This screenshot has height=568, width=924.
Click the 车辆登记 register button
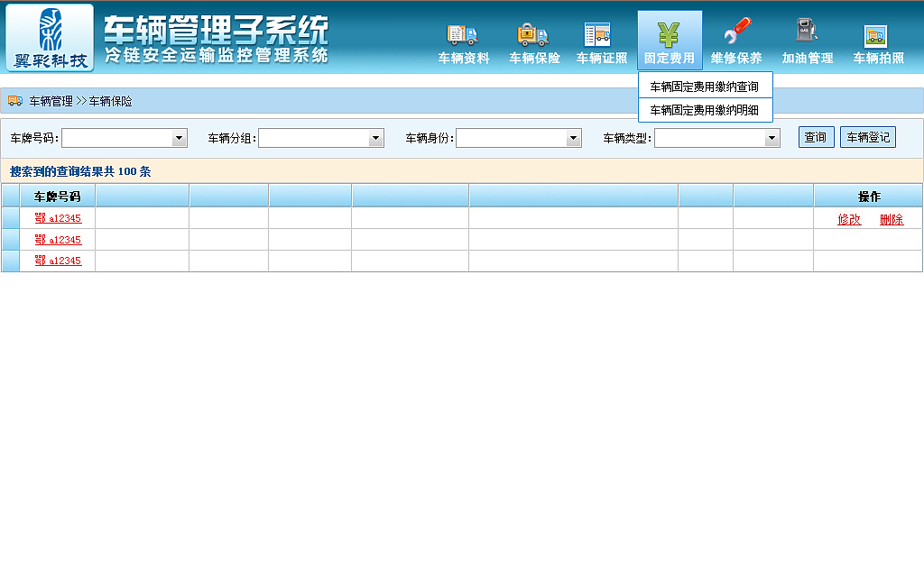[x=868, y=137]
